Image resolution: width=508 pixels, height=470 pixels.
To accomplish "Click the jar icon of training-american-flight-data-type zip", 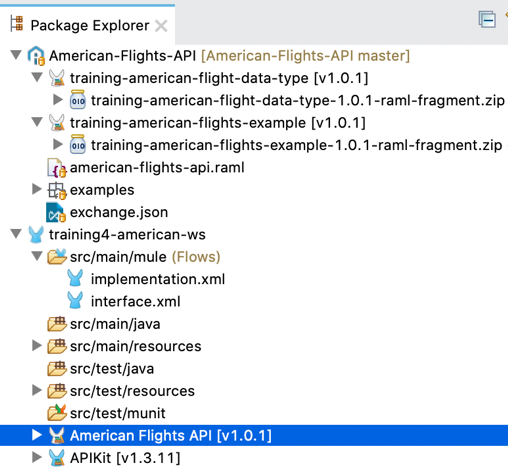I will tap(78, 100).
